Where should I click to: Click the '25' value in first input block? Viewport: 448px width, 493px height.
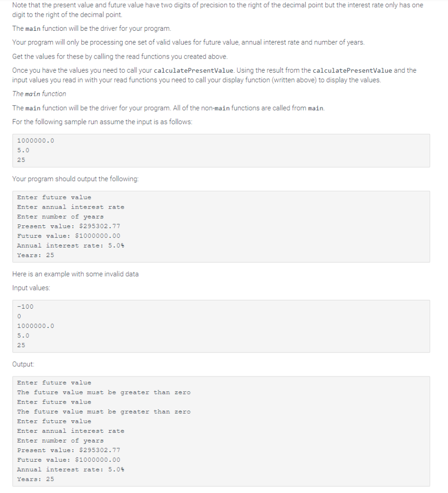tap(21, 160)
